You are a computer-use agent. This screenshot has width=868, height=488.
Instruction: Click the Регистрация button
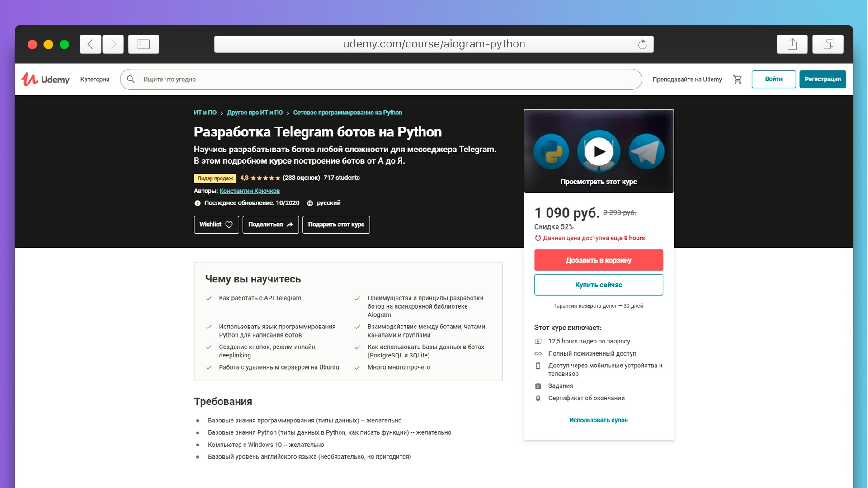pos(823,80)
